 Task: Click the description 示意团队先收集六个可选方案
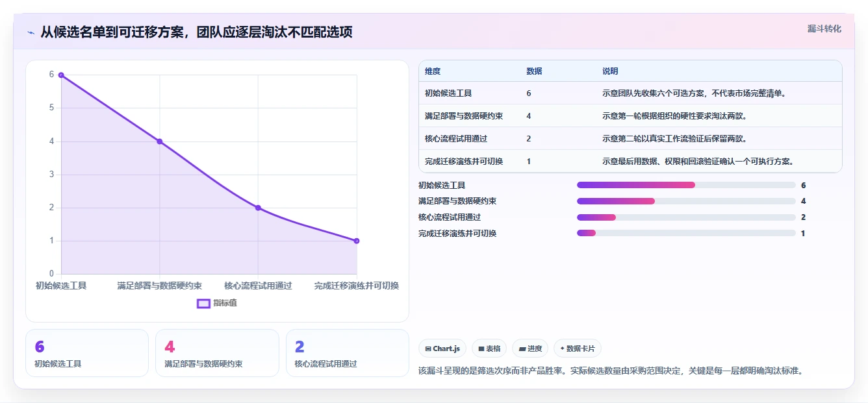694,93
